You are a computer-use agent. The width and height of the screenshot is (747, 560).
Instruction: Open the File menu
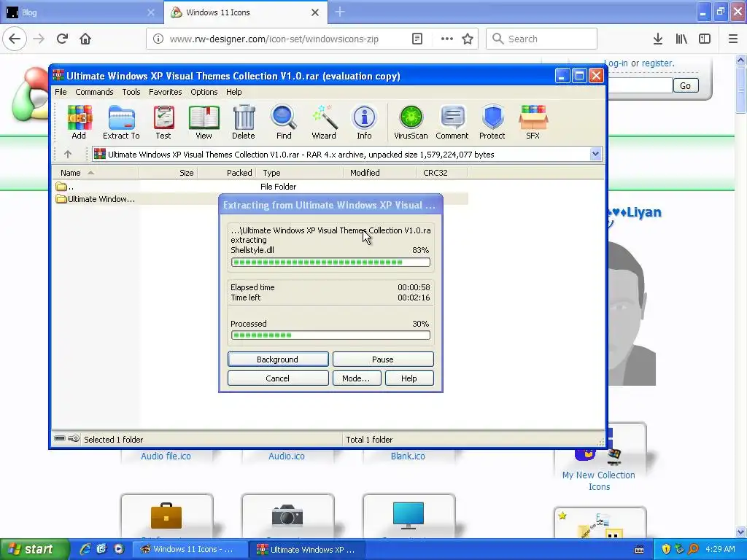(61, 92)
